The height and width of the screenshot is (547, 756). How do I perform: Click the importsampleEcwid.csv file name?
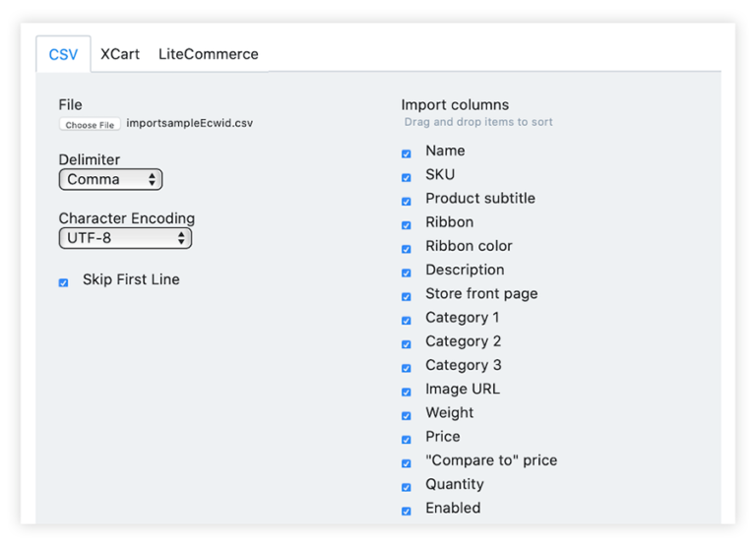pos(189,124)
